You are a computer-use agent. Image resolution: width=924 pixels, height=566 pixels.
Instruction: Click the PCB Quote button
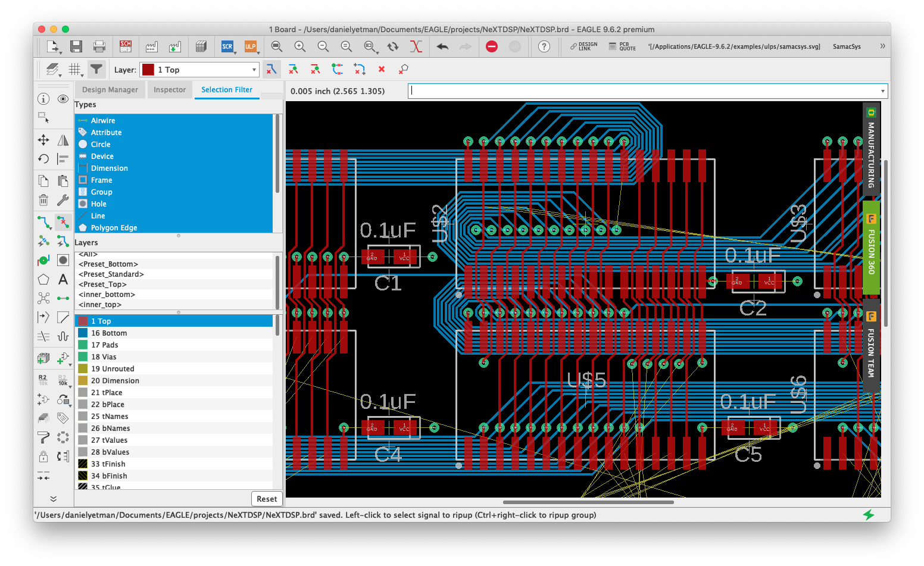click(622, 46)
